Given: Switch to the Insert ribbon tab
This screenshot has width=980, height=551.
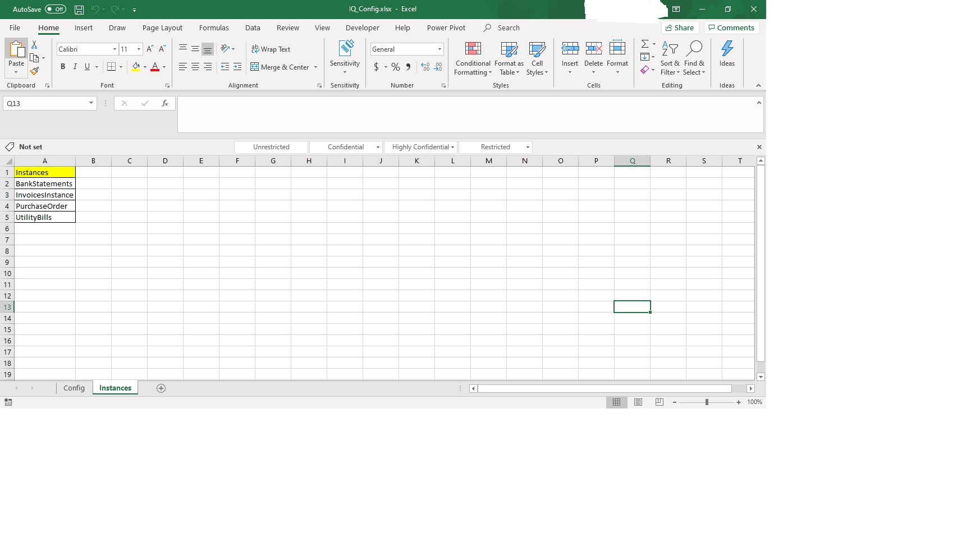Looking at the screenshot, I should pos(84,28).
